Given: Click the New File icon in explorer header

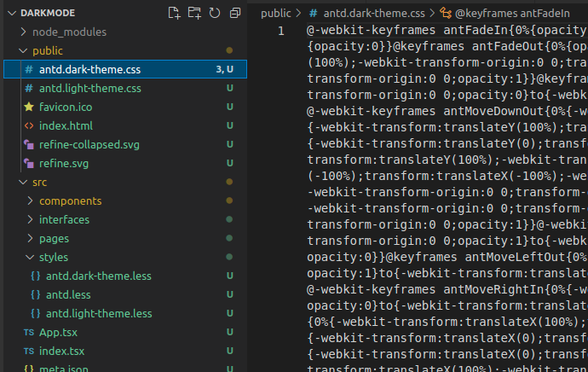Looking at the screenshot, I should point(174,13).
